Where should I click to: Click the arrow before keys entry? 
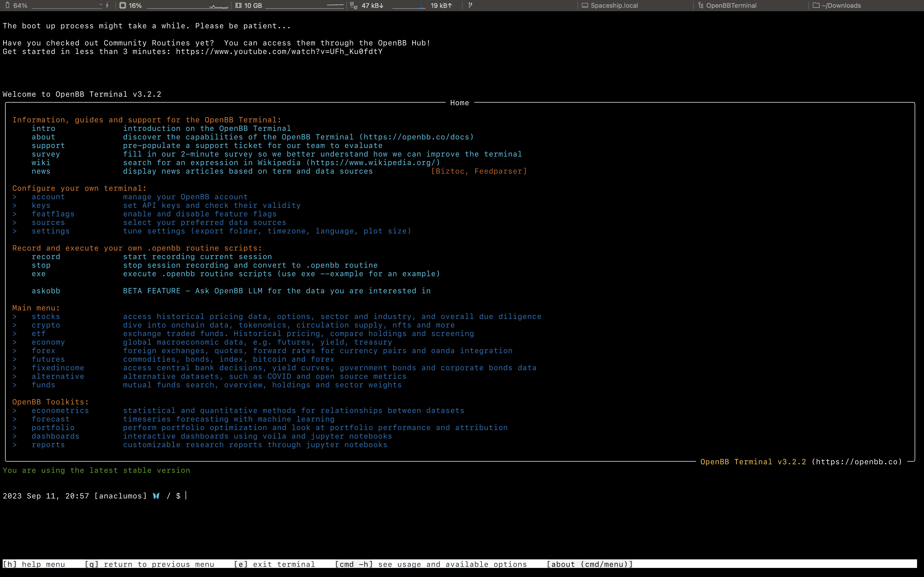[x=14, y=205]
